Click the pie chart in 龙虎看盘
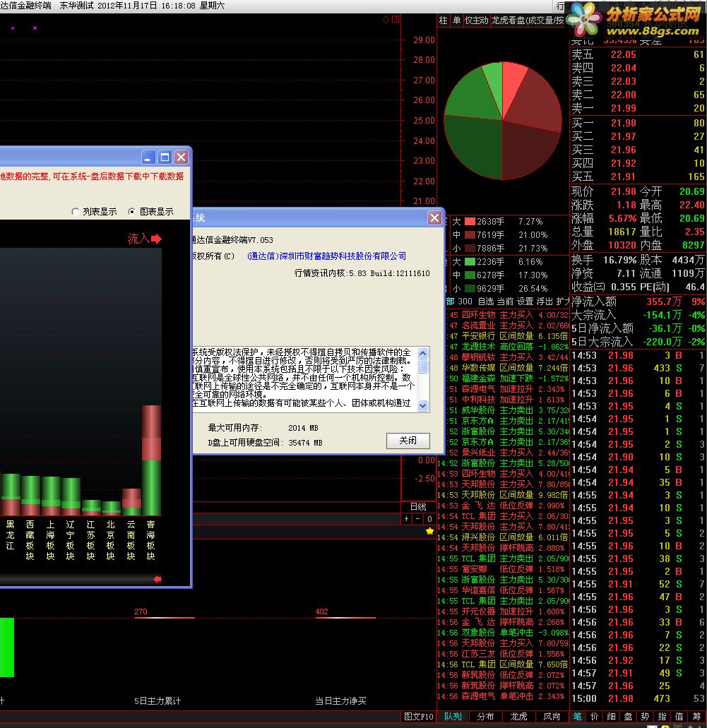 [503, 121]
